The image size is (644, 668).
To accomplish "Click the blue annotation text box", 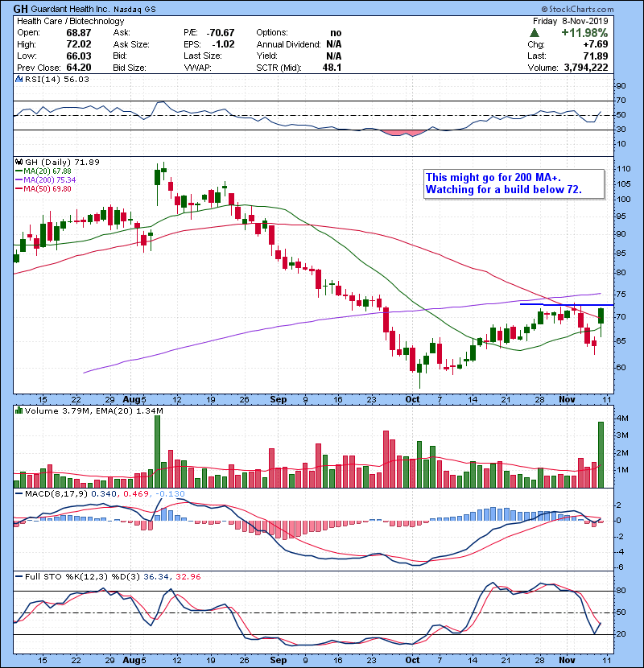I will pyautogui.click(x=513, y=183).
